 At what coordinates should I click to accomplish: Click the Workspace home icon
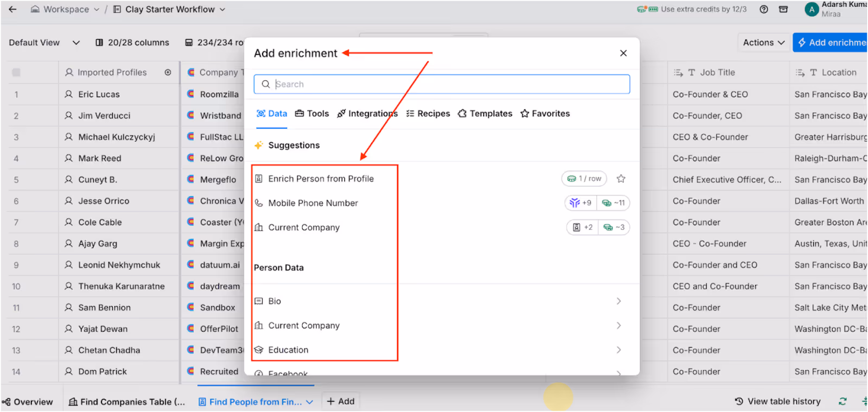(35, 9)
